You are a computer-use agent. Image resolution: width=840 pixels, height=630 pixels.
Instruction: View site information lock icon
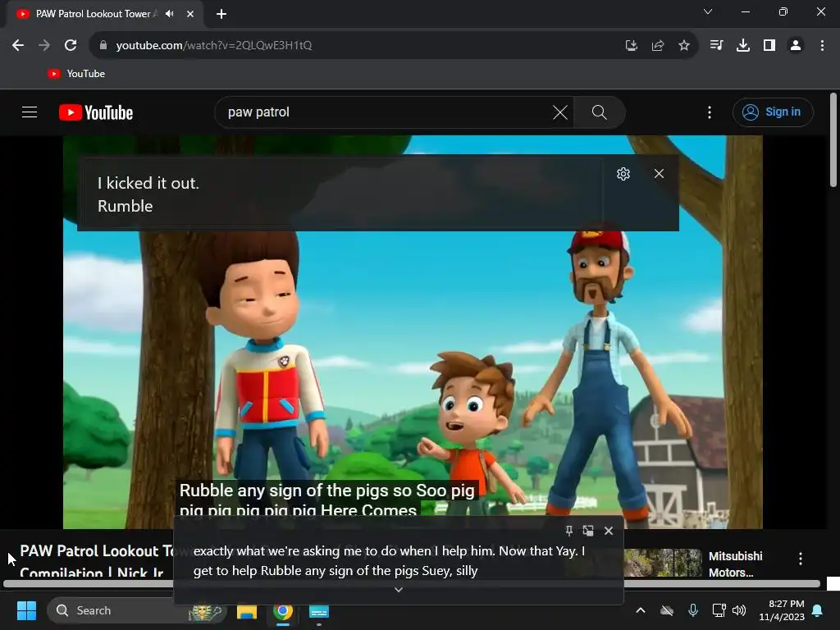pos(103,46)
